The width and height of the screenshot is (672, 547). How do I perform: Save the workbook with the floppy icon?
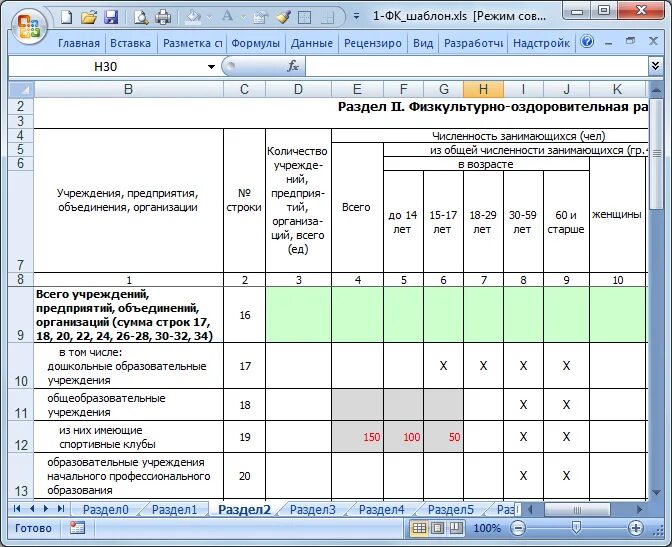(111, 17)
